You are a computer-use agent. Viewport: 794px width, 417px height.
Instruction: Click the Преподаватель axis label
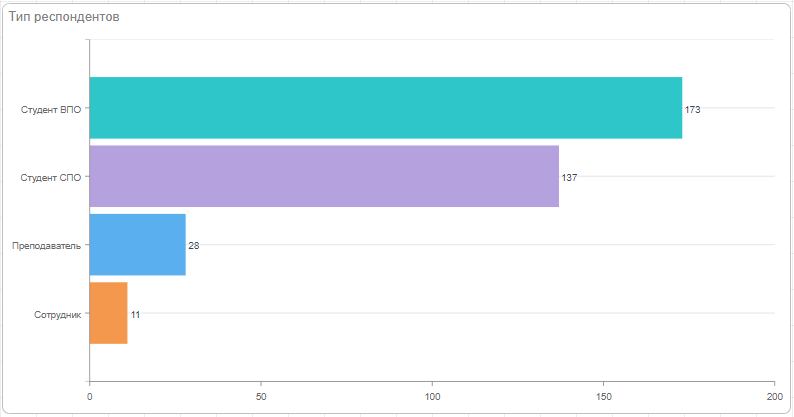click(46, 246)
